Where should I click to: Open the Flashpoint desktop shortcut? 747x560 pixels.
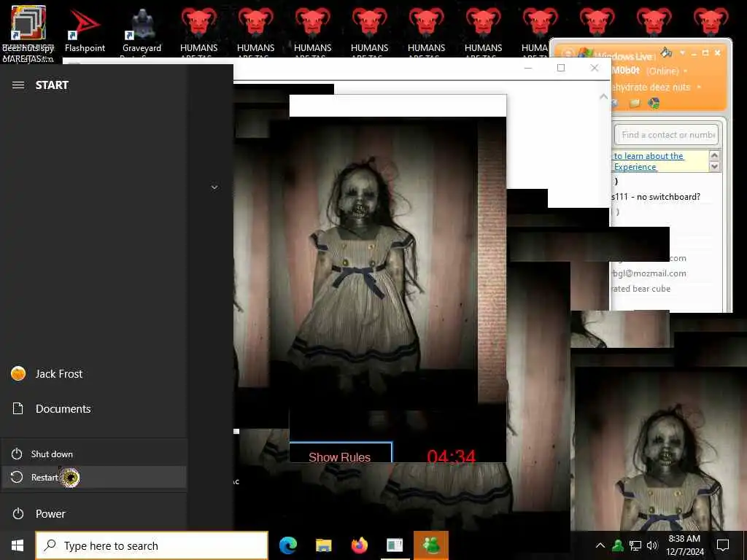point(85,31)
